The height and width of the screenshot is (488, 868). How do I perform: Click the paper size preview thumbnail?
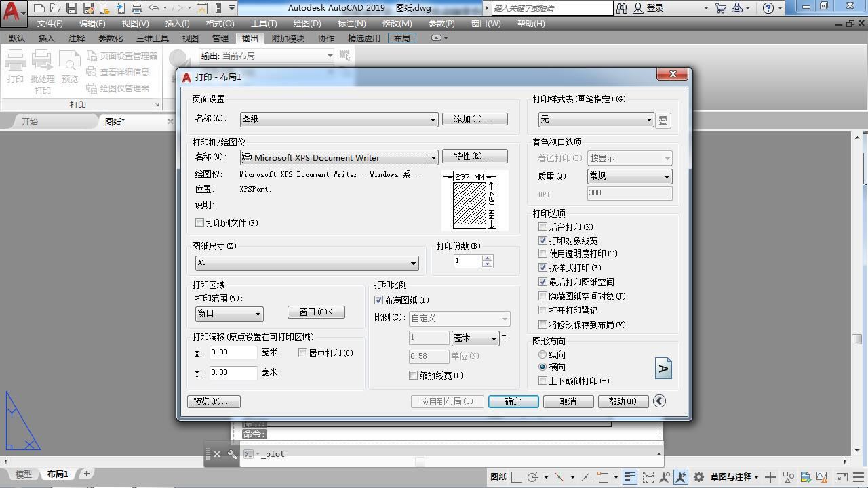click(475, 201)
